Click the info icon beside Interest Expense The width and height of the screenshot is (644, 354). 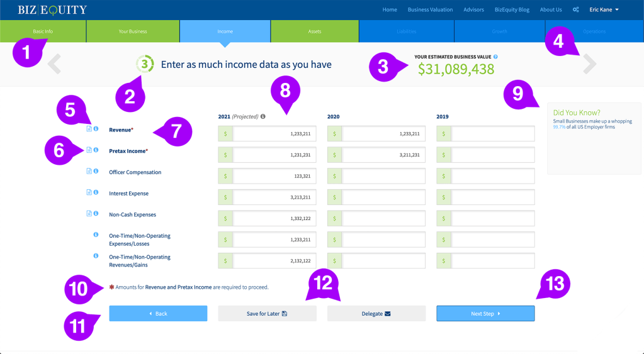pos(96,192)
